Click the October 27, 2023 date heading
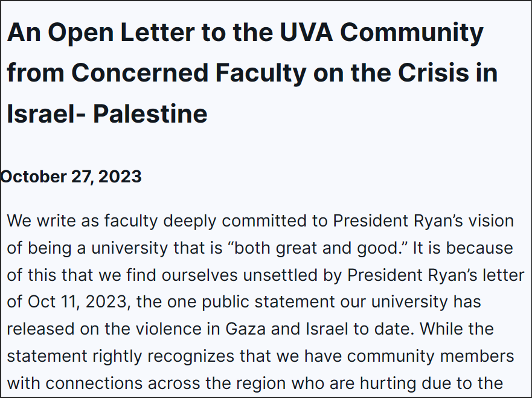This screenshot has height=398, width=532. coord(71,176)
